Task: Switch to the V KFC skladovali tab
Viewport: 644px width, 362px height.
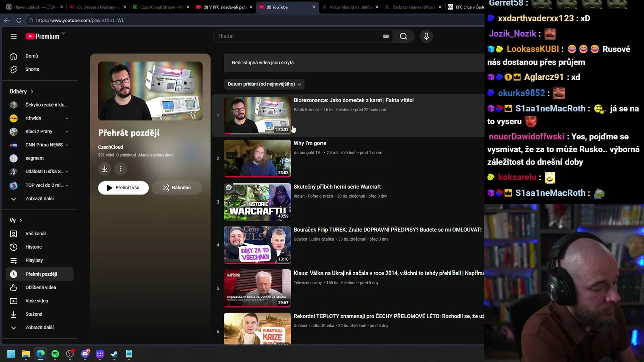Action: [223, 7]
